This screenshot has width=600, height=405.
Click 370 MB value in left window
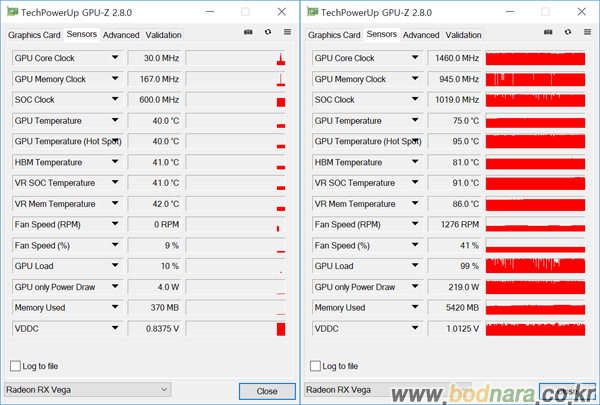point(154,307)
